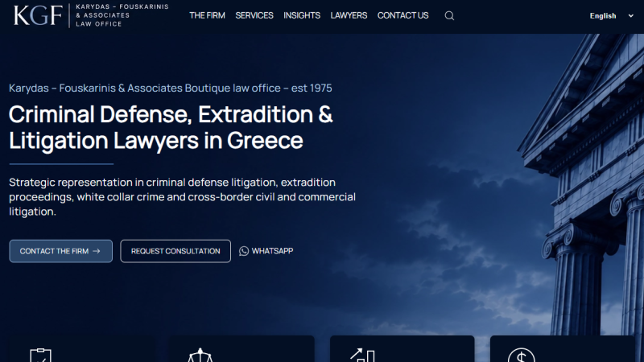Screen dimensions: 644x362
Task: Open the site search magnifier icon
Action: [449, 15]
